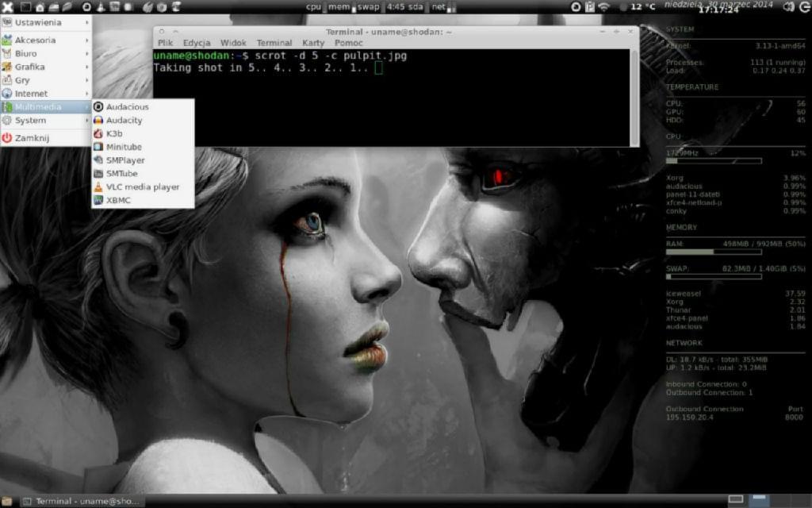This screenshot has height=508, width=812.
Task: Click the Terminal window title bar
Action: point(389,32)
